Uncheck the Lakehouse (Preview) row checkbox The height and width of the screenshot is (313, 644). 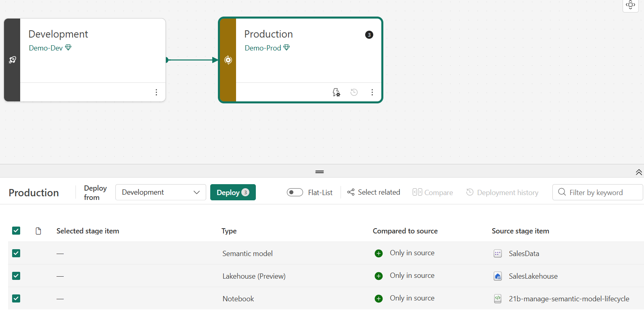coord(16,276)
